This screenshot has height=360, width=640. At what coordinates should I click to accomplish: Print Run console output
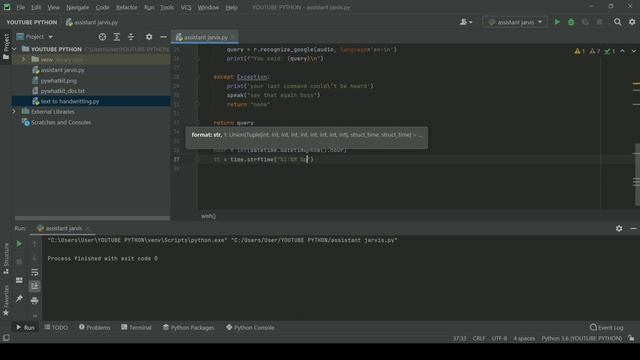[35, 301]
